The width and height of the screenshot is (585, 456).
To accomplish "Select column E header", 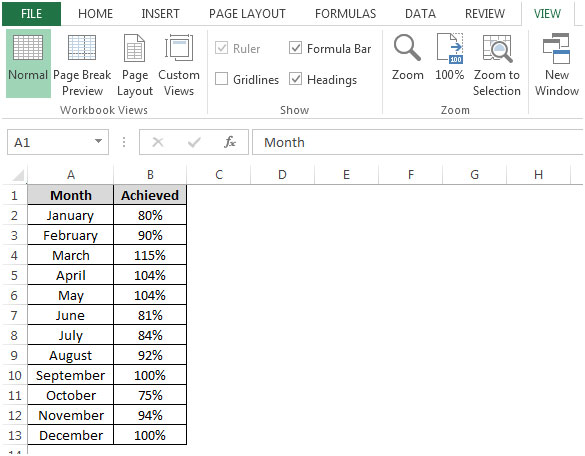I will click(x=347, y=175).
